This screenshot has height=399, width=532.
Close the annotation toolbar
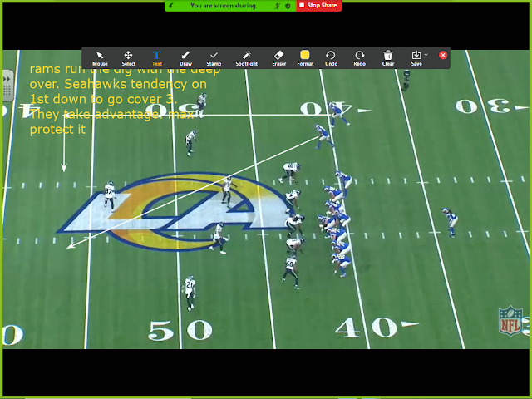[443, 55]
